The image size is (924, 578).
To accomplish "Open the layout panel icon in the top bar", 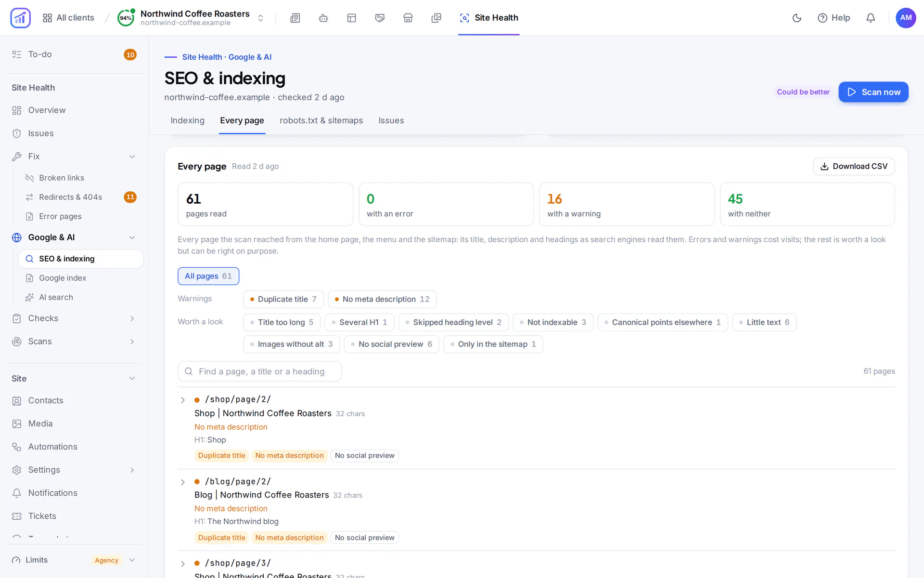I will pos(352,18).
